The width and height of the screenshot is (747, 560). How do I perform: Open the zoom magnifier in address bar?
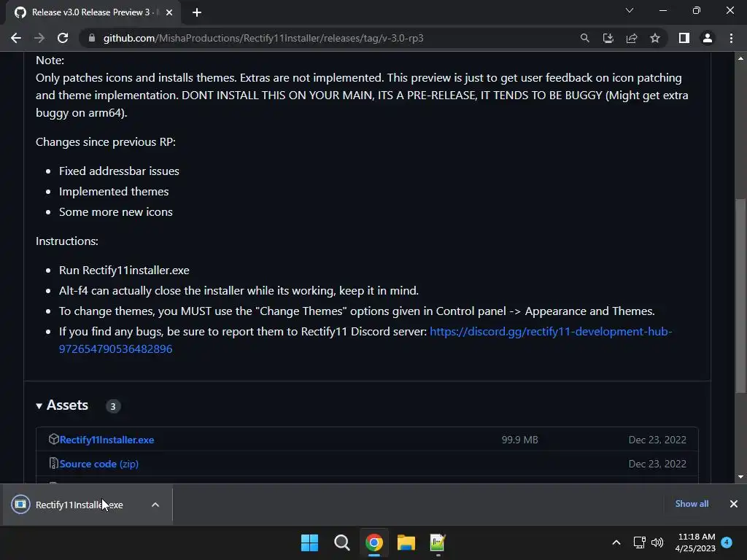(584, 38)
